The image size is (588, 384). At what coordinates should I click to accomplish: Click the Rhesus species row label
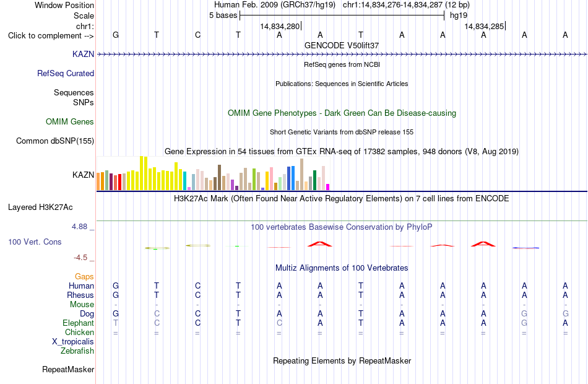point(80,295)
